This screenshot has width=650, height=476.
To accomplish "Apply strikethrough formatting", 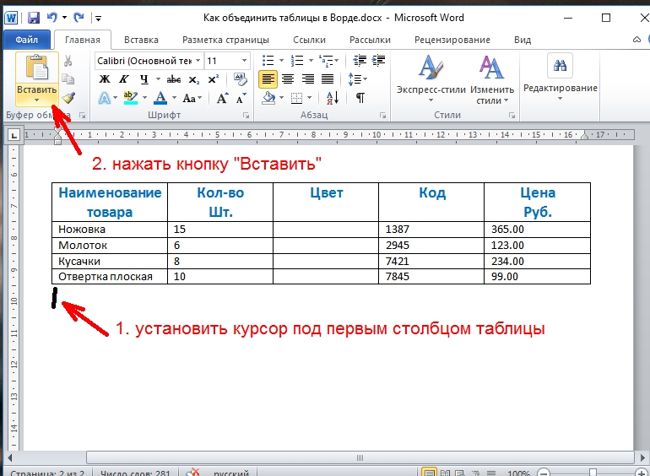I will click(x=173, y=79).
